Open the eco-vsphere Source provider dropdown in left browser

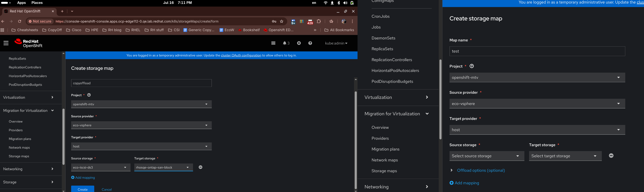click(x=141, y=125)
